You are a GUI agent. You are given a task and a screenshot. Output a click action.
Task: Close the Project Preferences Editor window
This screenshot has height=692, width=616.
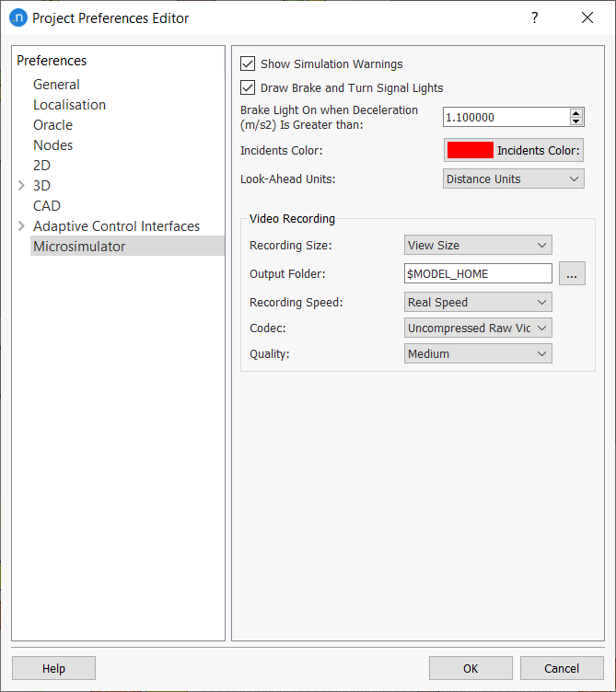pyautogui.click(x=587, y=17)
